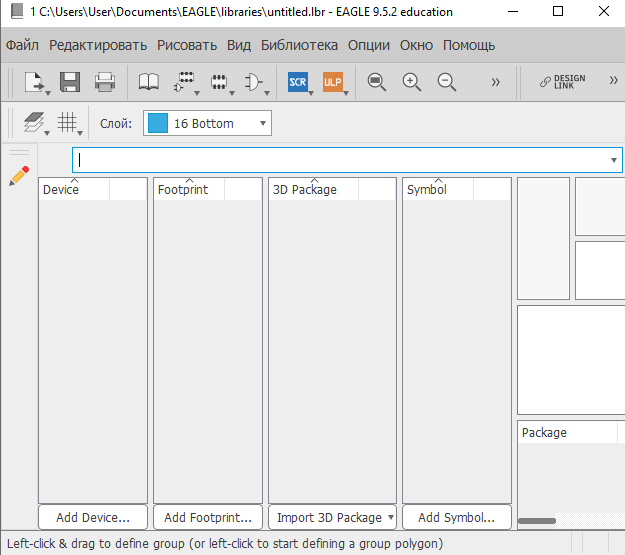Click the Zoom out magnifier icon
Image resolution: width=625 pixels, height=555 pixels.
pos(446,82)
